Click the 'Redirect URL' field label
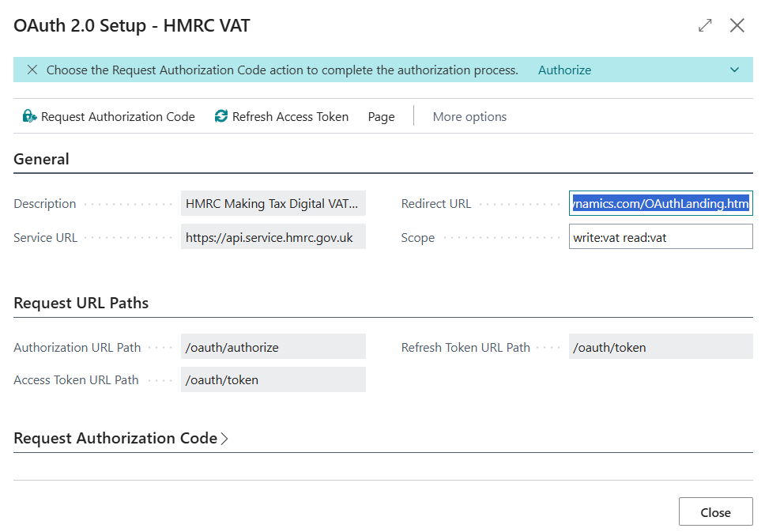Image resolution: width=765 pixels, height=532 pixels. tap(436, 203)
